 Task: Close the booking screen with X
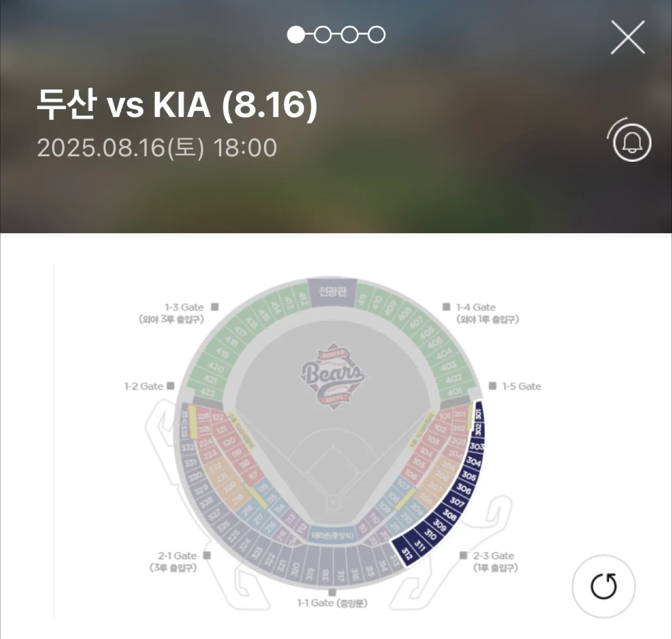coord(628,37)
